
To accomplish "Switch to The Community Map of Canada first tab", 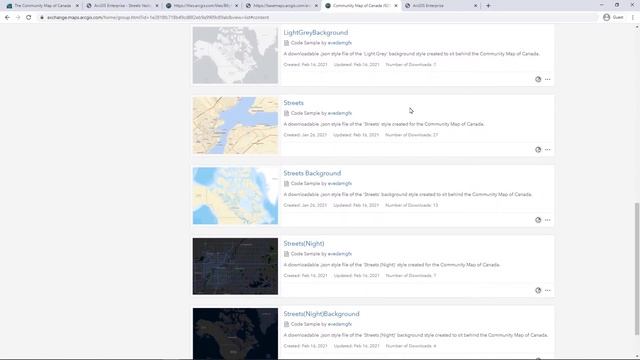I will tap(42, 6).
